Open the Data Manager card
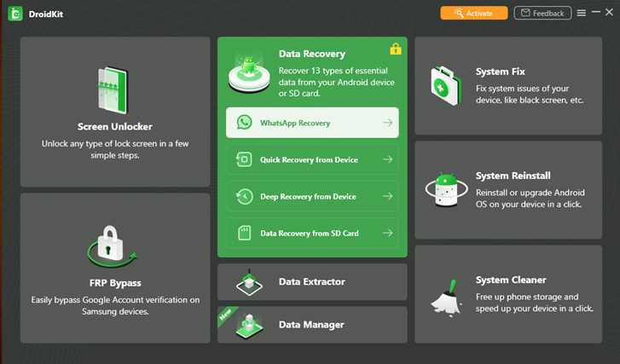The width and height of the screenshot is (620, 364). pyautogui.click(x=312, y=325)
